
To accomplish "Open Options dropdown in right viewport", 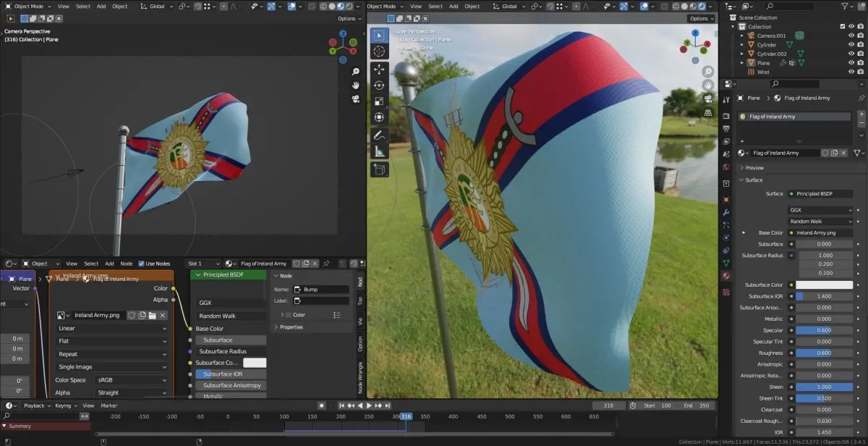I will (x=702, y=18).
